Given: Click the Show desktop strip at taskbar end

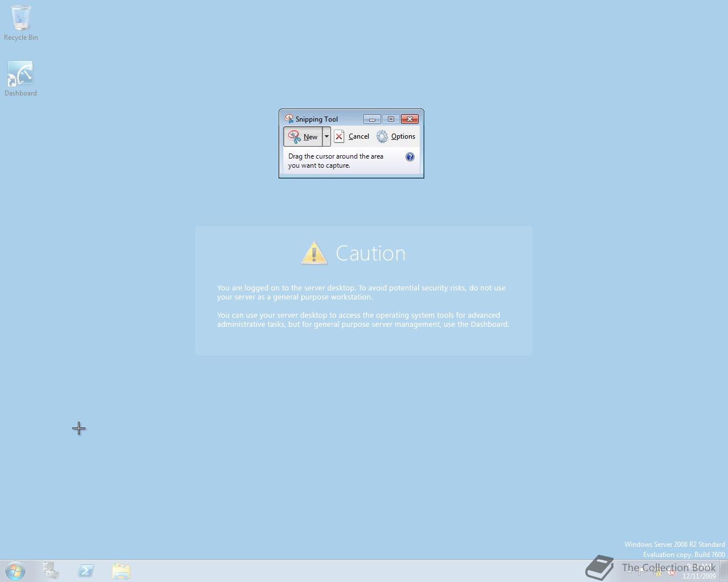Looking at the screenshot, I should [723, 571].
